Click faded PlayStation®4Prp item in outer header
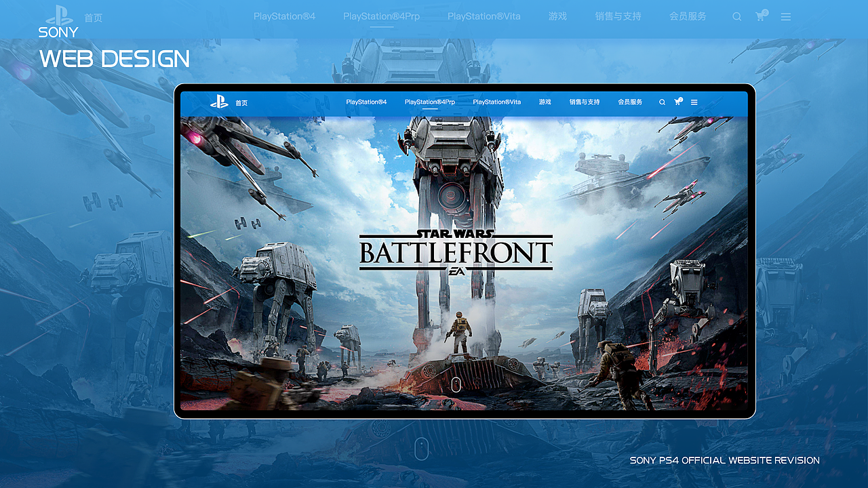This screenshot has width=868, height=488. pyautogui.click(x=382, y=16)
